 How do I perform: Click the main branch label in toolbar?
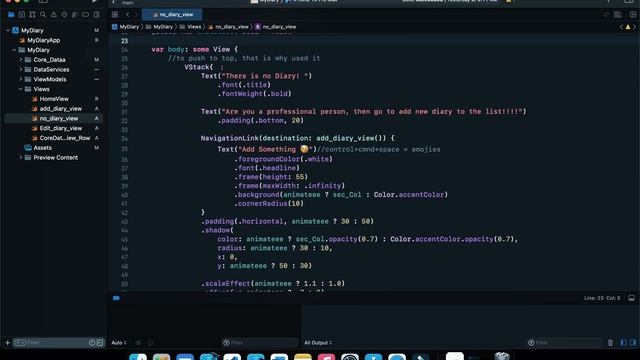point(128,2)
